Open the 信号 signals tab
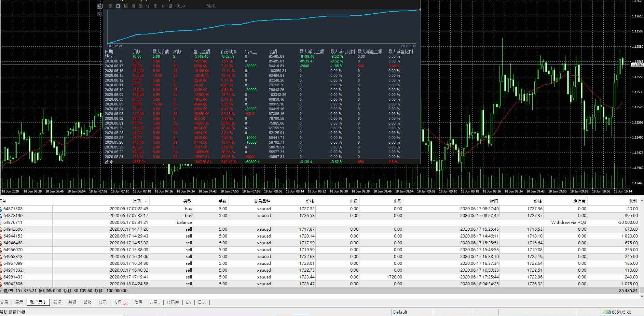The height and width of the screenshot is (316, 644). point(138,302)
